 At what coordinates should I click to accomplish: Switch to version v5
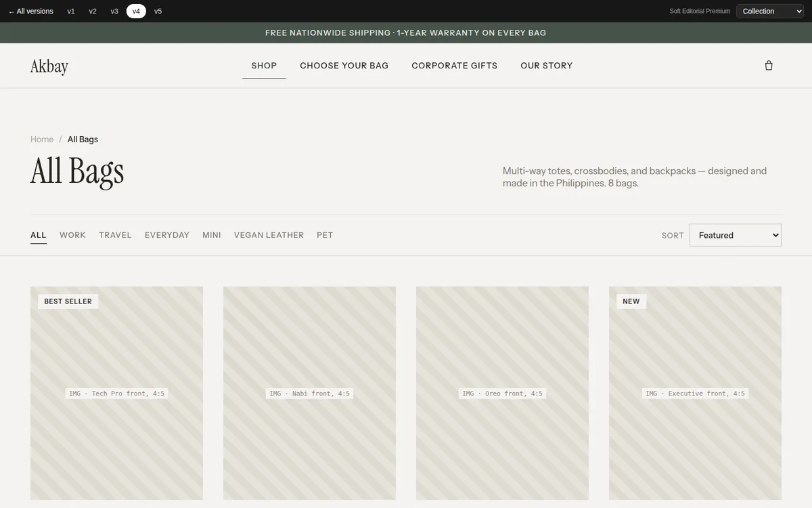click(158, 11)
